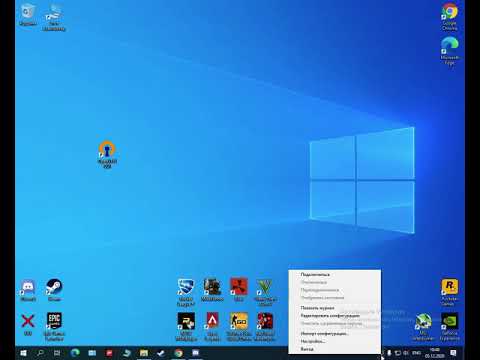Open the notification Action Center
The height and width of the screenshot is (360, 480).
(453, 353)
